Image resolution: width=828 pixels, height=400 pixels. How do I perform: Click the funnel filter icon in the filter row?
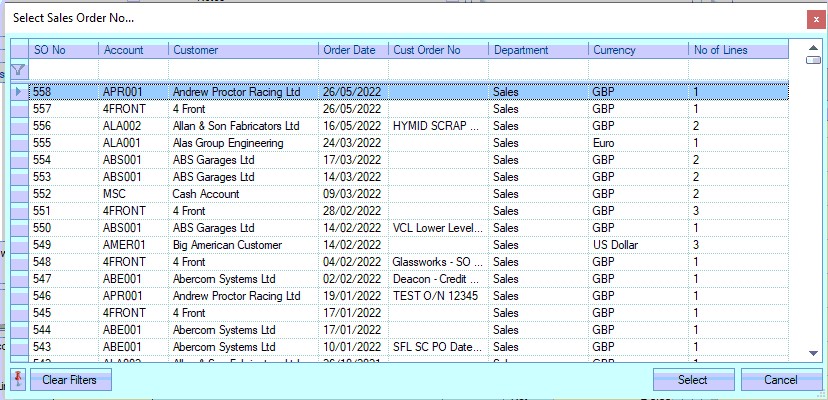[18, 69]
